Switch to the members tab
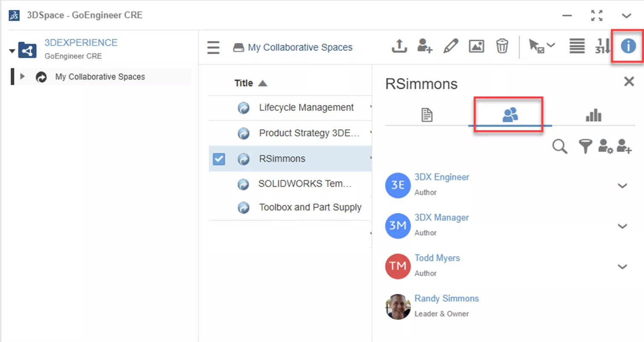The image size is (644, 342). (510, 115)
